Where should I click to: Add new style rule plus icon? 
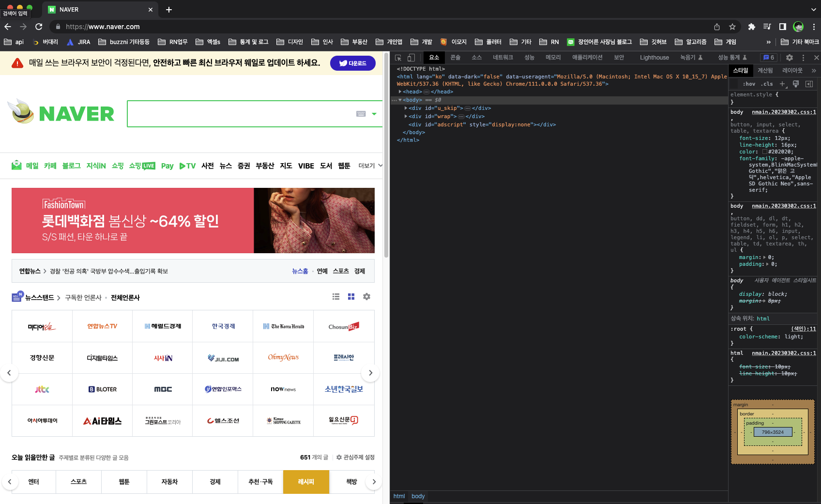point(782,84)
